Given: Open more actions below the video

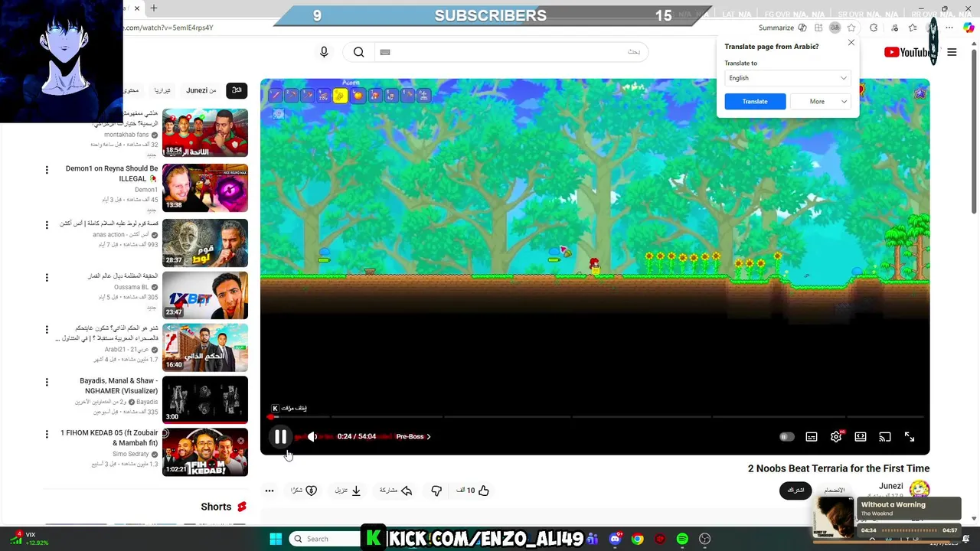Looking at the screenshot, I should point(269,491).
